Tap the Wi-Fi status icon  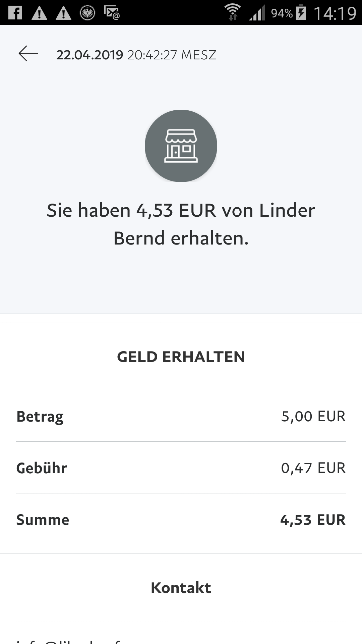point(233,12)
